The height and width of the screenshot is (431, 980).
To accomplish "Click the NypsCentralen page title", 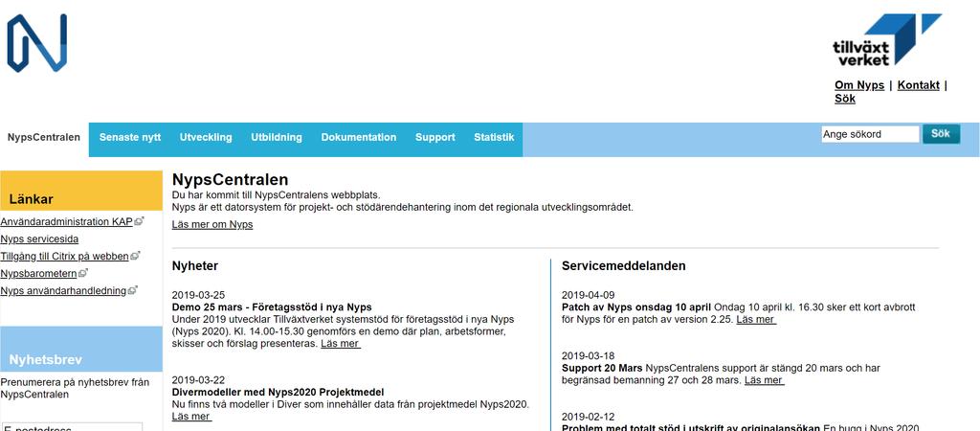I will tap(230, 179).
